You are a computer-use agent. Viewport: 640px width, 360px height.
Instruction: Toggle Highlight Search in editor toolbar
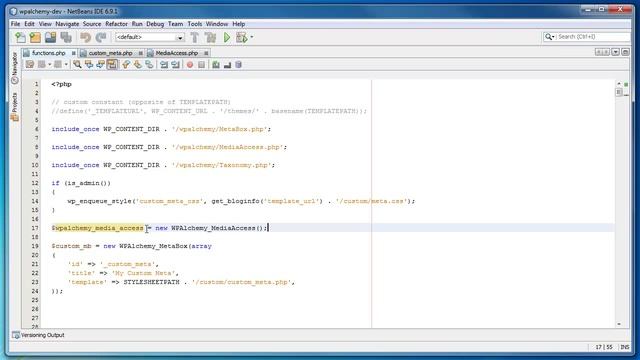click(x=112, y=64)
